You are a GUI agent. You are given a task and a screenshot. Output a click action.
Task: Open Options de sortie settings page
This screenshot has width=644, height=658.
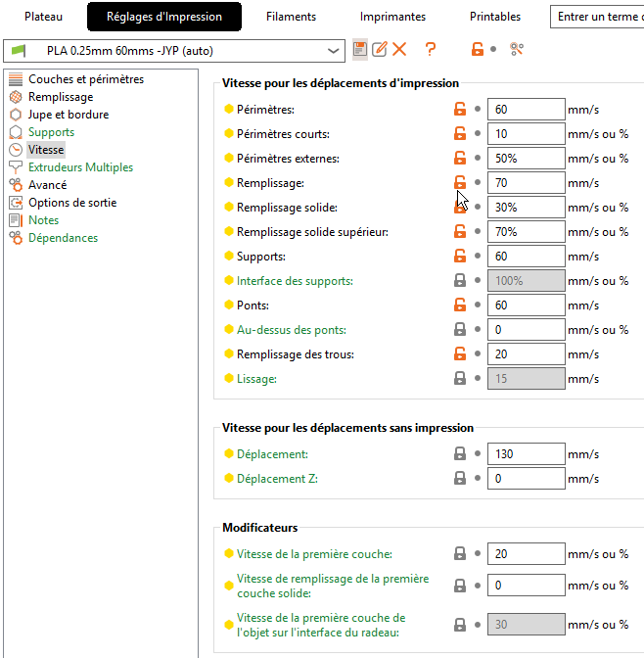click(72, 203)
